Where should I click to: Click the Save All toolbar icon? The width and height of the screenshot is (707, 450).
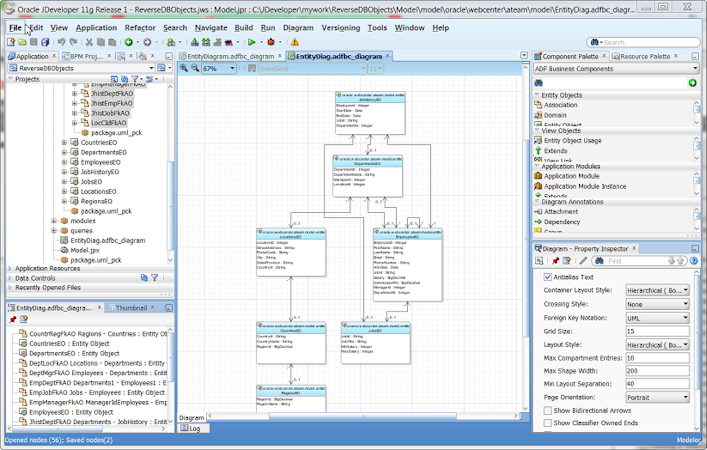[x=43, y=42]
